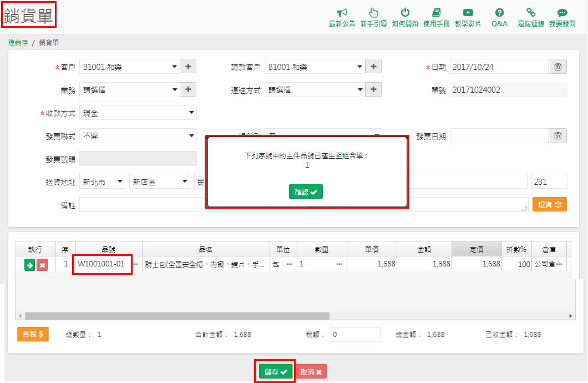Click table scrollbar left arrow

[x=20, y=316]
